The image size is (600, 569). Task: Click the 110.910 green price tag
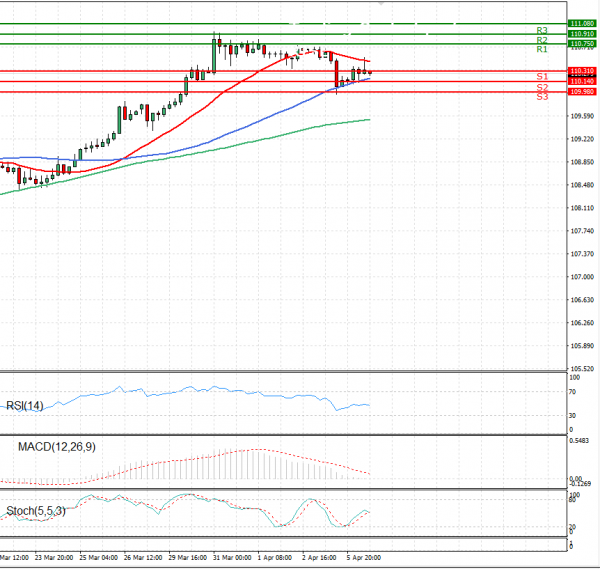coord(581,34)
